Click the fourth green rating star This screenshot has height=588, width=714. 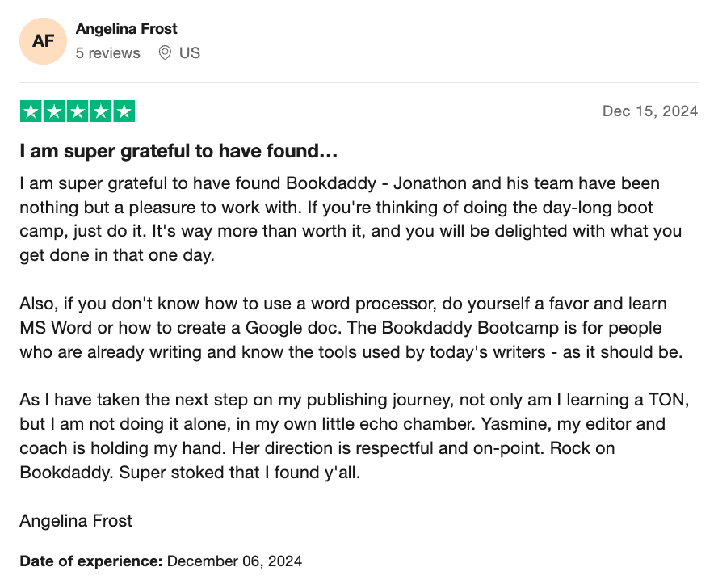coord(100,111)
